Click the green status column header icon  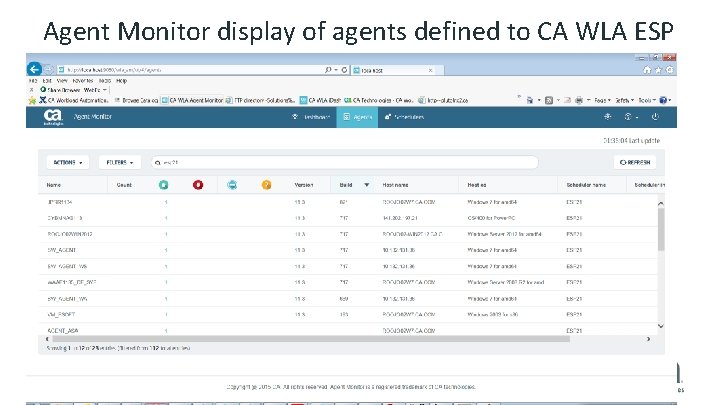(163, 185)
